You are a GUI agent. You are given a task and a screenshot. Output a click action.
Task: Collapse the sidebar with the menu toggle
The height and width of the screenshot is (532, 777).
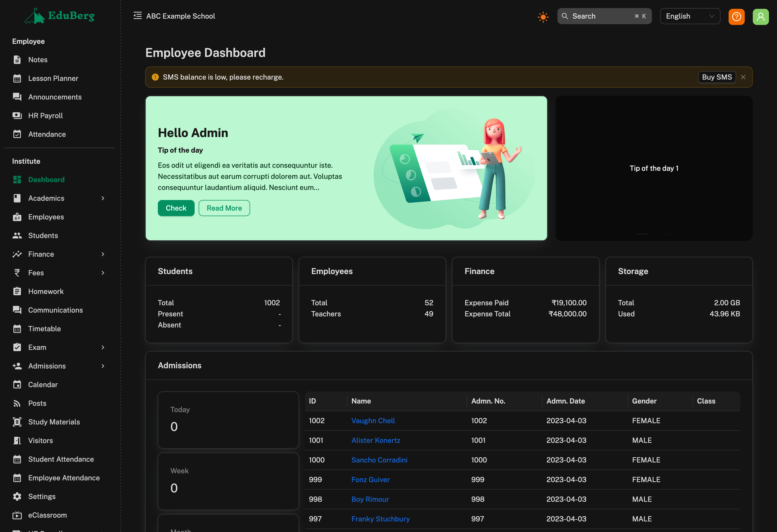[137, 16]
